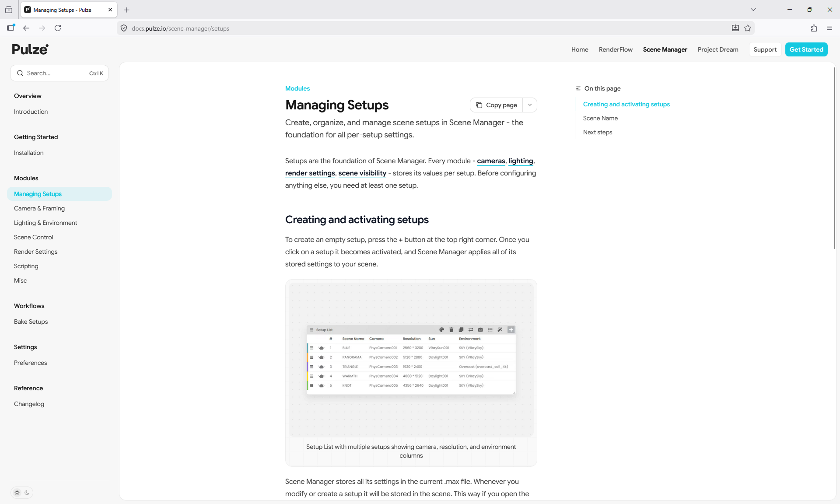
Task: Bookmark this page with the star icon
Action: pos(748,28)
